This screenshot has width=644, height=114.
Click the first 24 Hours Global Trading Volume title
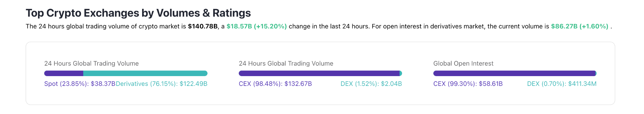[92, 63]
